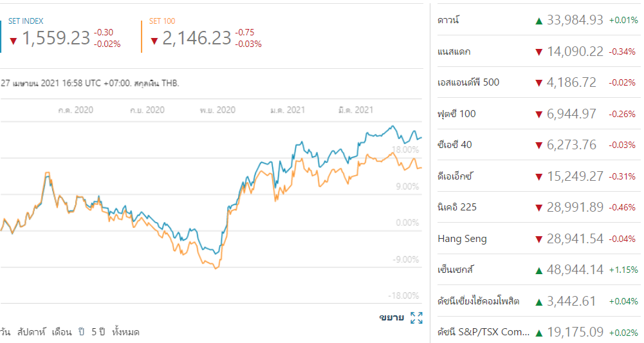Click the ขยาย expand chart link
Image resolution: width=644 pixels, height=343 pixels.
391,317
